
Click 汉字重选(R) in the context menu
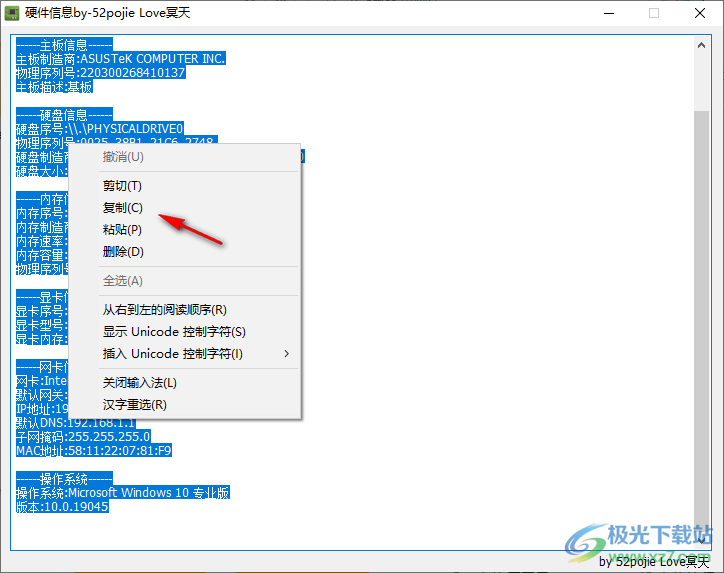click(x=135, y=405)
